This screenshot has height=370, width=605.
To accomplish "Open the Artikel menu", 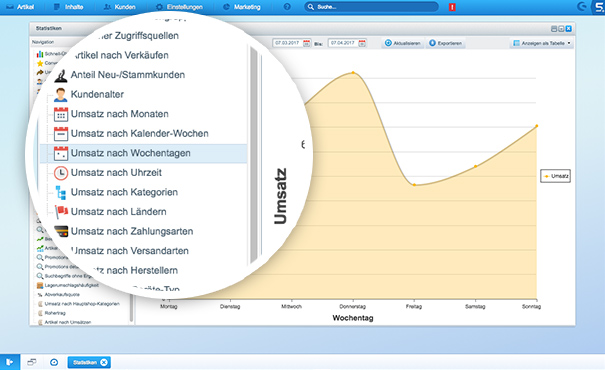I will [x=20, y=7].
